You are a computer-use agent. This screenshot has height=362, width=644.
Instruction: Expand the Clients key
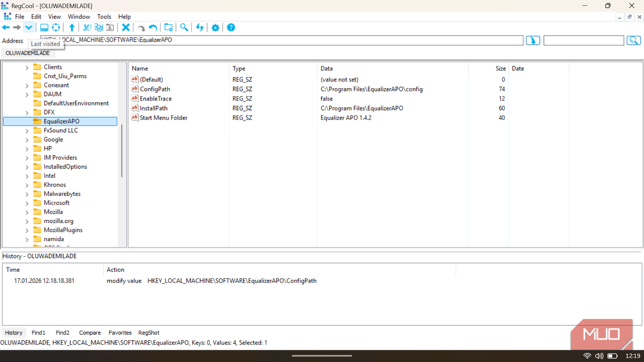pos(27,67)
